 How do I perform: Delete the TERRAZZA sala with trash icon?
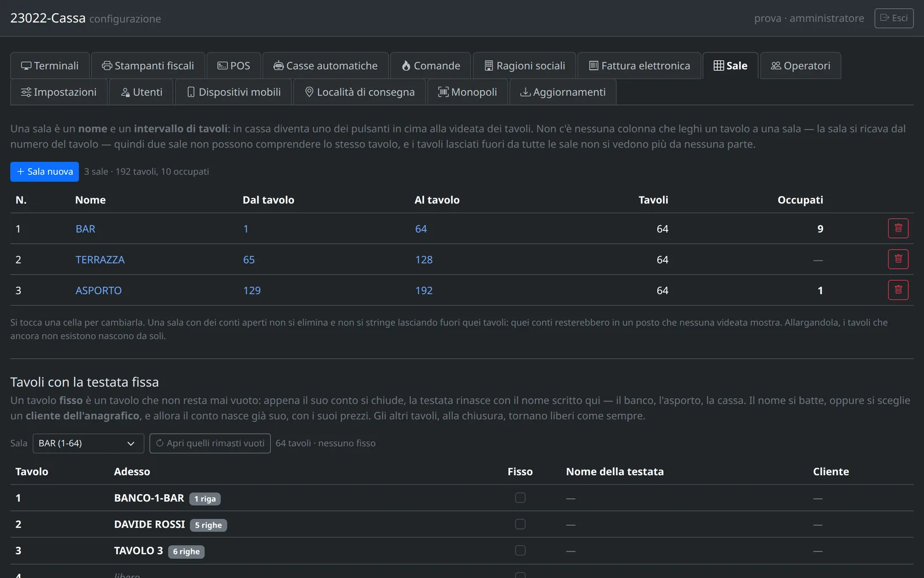coord(898,259)
